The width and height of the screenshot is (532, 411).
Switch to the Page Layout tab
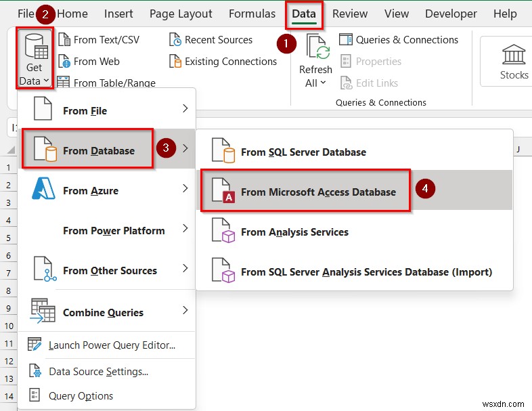[181, 14]
